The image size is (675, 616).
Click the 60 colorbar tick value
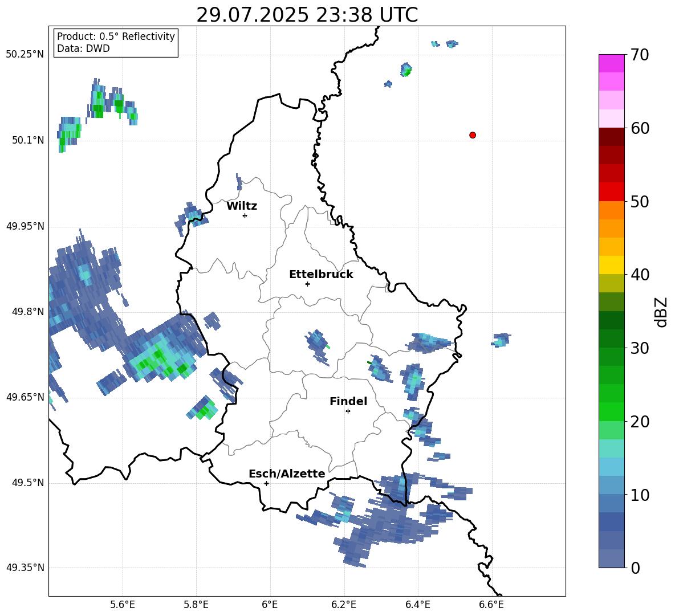tap(640, 128)
